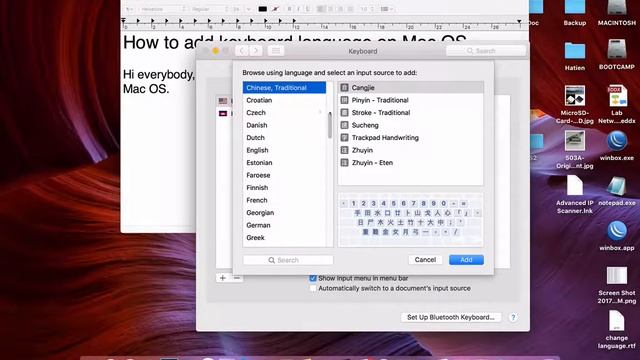Open the BOOTCAMP drive icon

pos(617,55)
